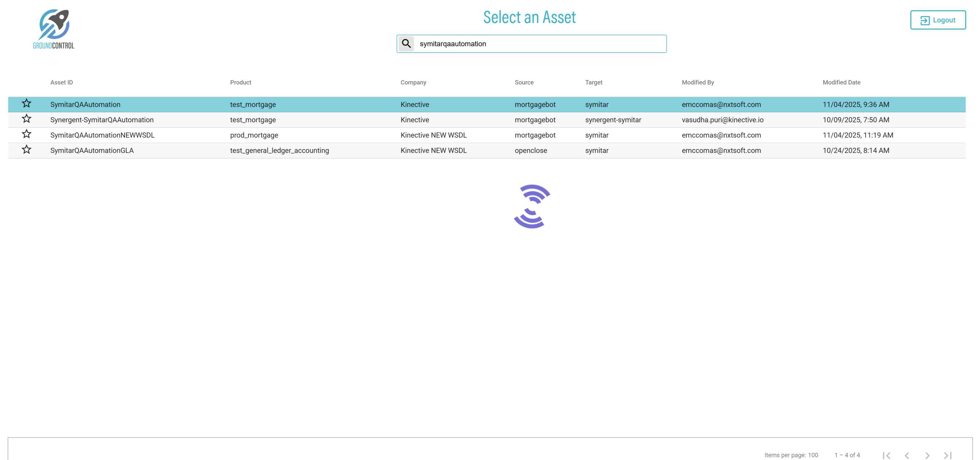
Task: Click next page arrow
Action: (927, 455)
